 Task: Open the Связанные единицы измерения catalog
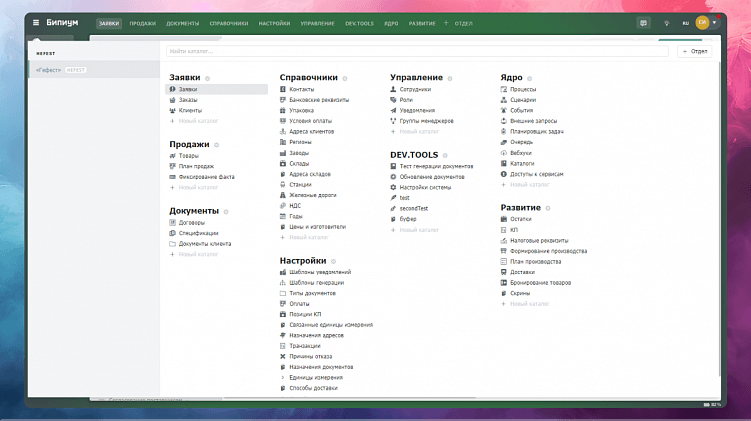coord(331,325)
